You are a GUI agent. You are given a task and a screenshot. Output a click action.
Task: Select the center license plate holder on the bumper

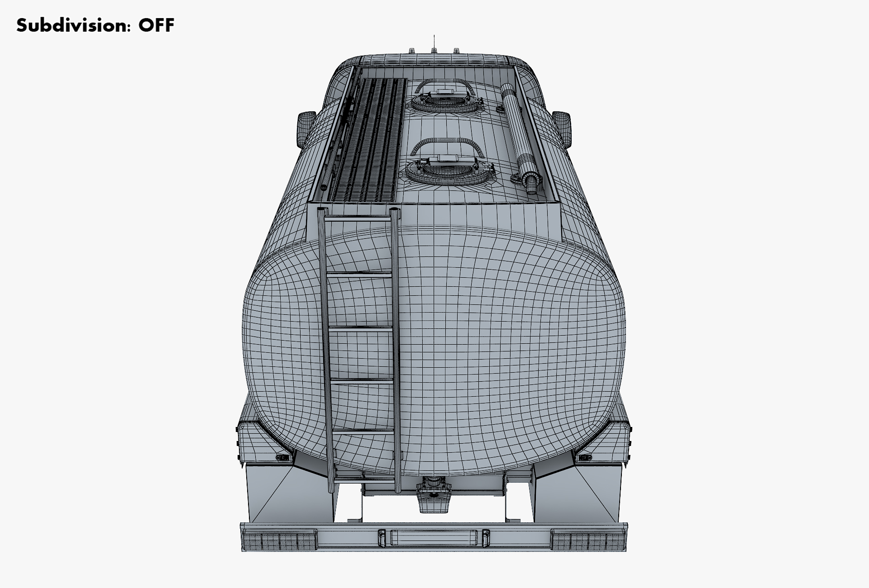pyautogui.click(x=434, y=537)
